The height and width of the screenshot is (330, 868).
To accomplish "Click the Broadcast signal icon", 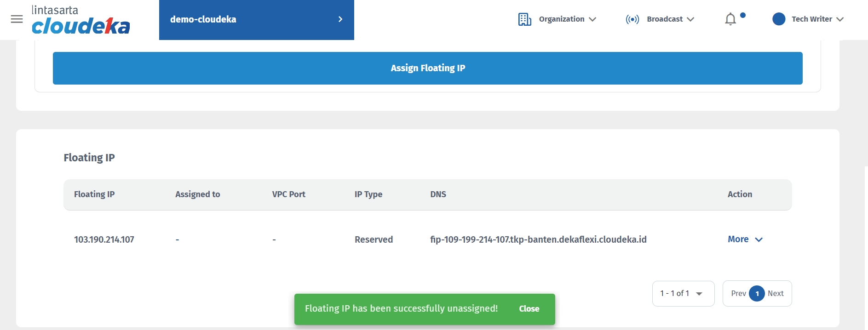I will coord(632,19).
